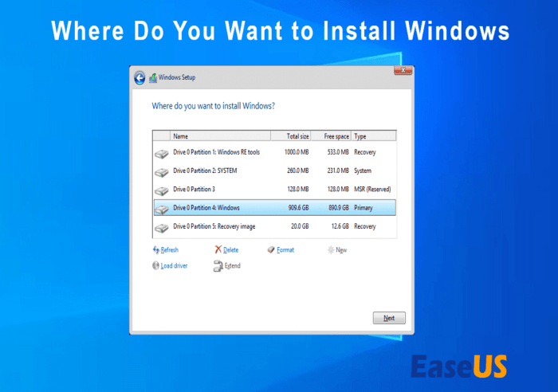Open the Load driver link
Viewport: 558px width, 392px height.
(x=174, y=265)
